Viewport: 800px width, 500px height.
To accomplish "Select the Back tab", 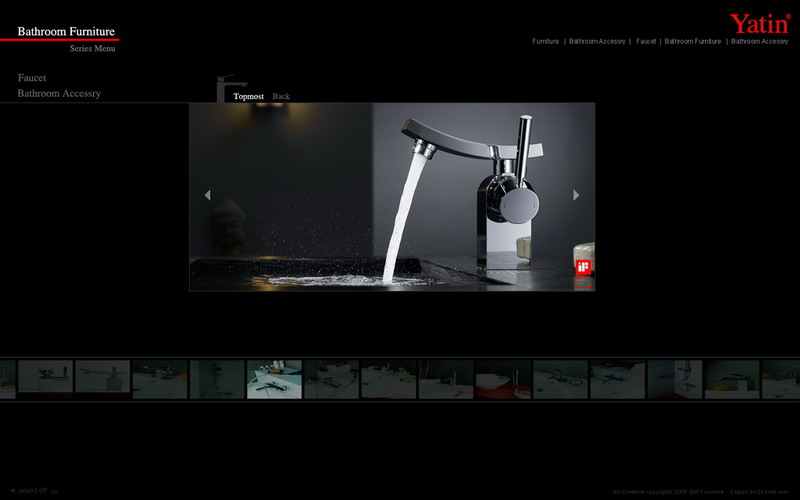I will pyautogui.click(x=281, y=96).
